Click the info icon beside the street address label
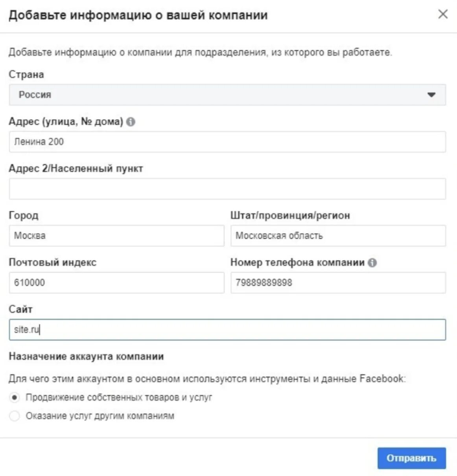The height and width of the screenshot is (476, 457). 131,122
